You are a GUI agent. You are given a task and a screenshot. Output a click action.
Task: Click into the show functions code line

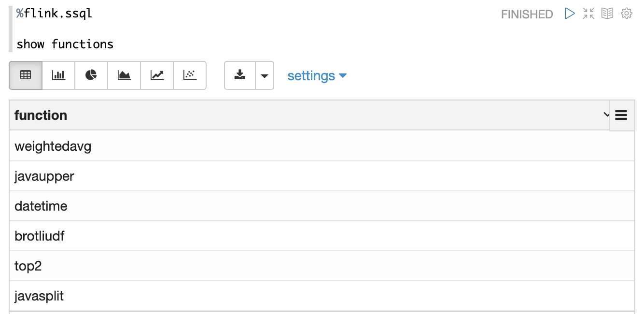point(65,44)
